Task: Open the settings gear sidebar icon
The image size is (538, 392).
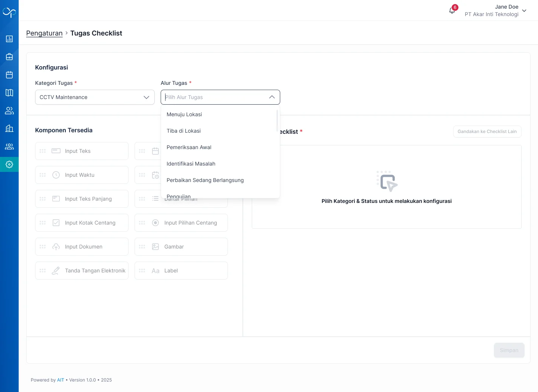Action: [9, 164]
